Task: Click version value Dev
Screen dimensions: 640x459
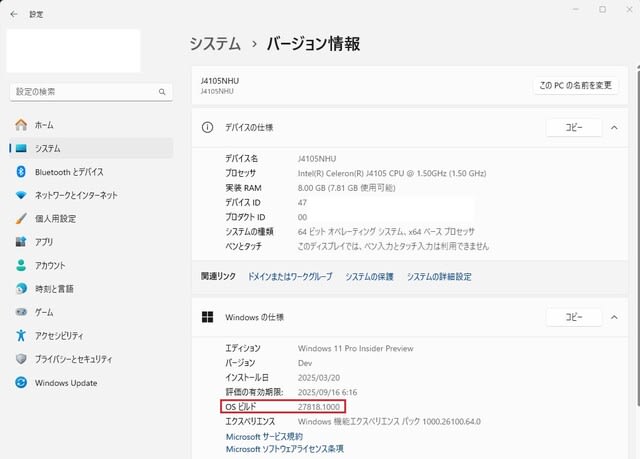Action: (305, 363)
